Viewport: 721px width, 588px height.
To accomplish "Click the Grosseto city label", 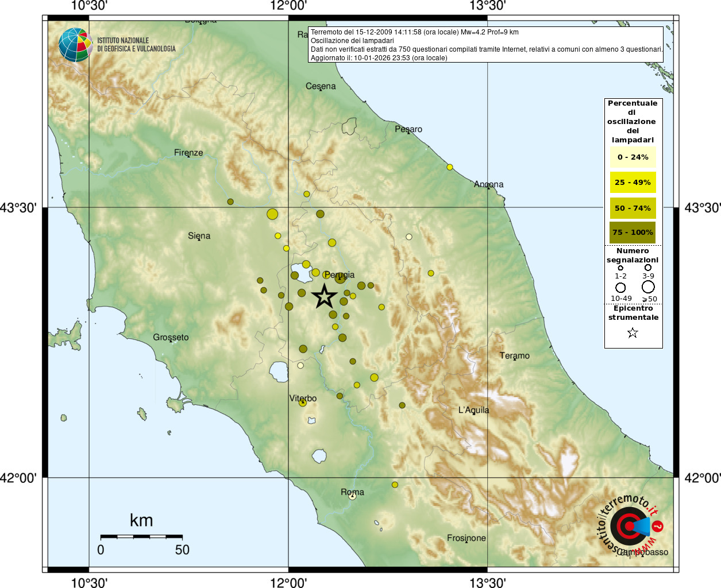I will (x=171, y=338).
